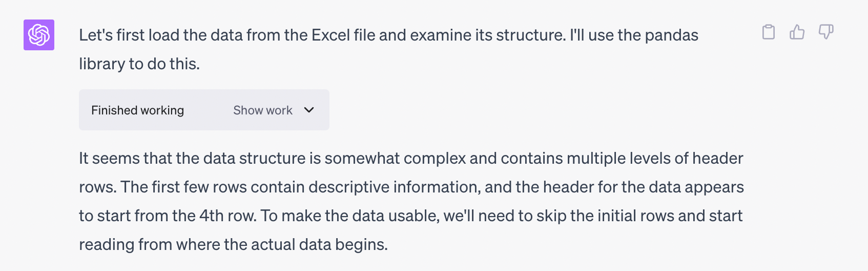The height and width of the screenshot is (271, 868).
Task: Click the ChatGPT avatar logo
Action: coord(39,35)
